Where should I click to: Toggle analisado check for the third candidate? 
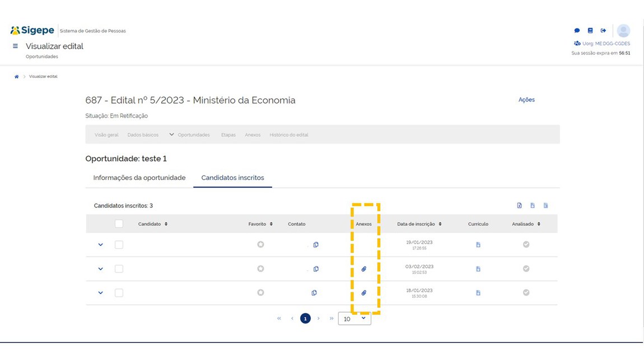(x=526, y=293)
